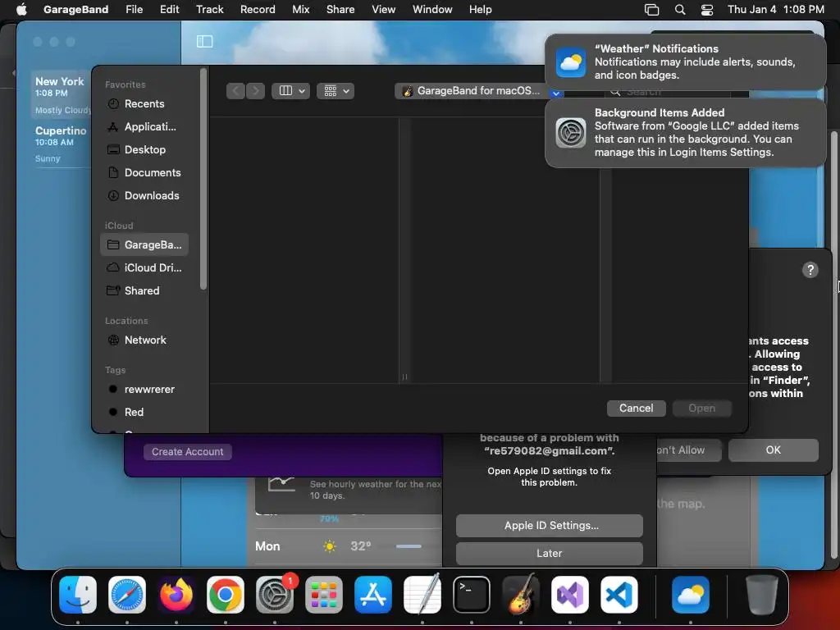Open Documents folder in sidebar

(144, 173)
